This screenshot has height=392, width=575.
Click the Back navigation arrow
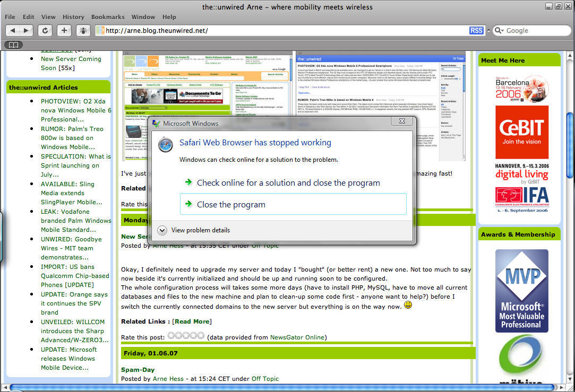click(x=13, y=31)
